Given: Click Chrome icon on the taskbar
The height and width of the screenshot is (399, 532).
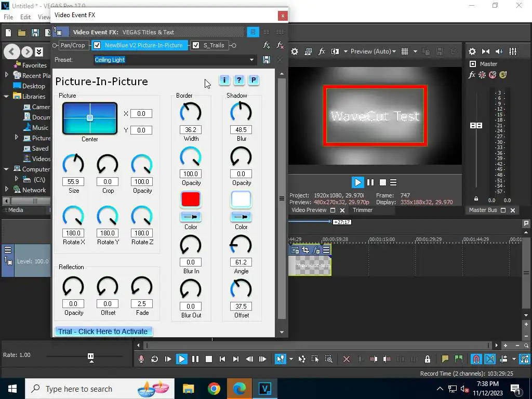Looking at the screenshot, I should pos(214,389).
